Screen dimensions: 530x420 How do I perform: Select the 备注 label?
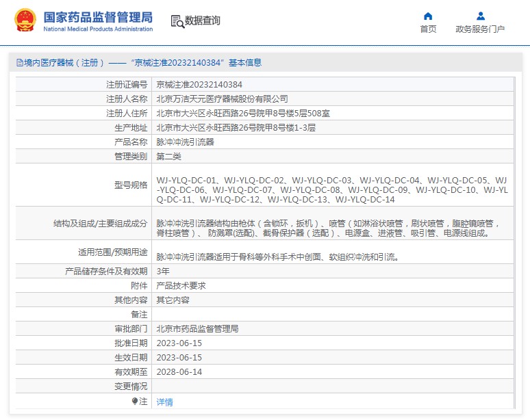coord(139,315)
